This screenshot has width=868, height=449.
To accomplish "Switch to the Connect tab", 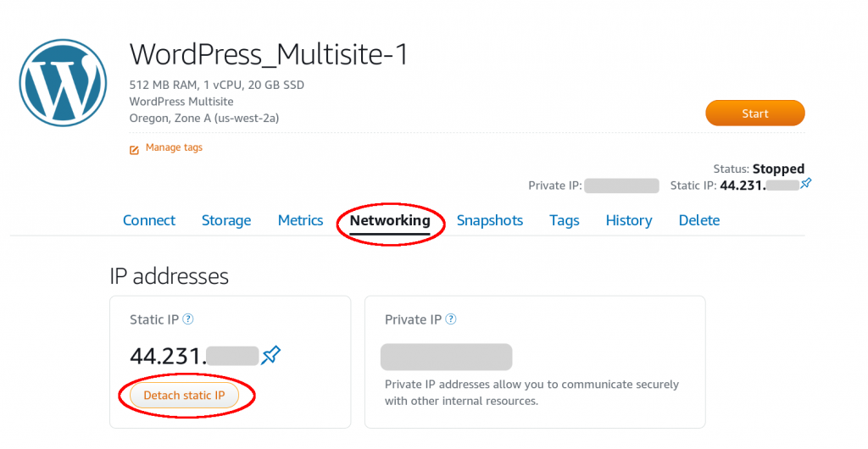I will tap(149, 220).
